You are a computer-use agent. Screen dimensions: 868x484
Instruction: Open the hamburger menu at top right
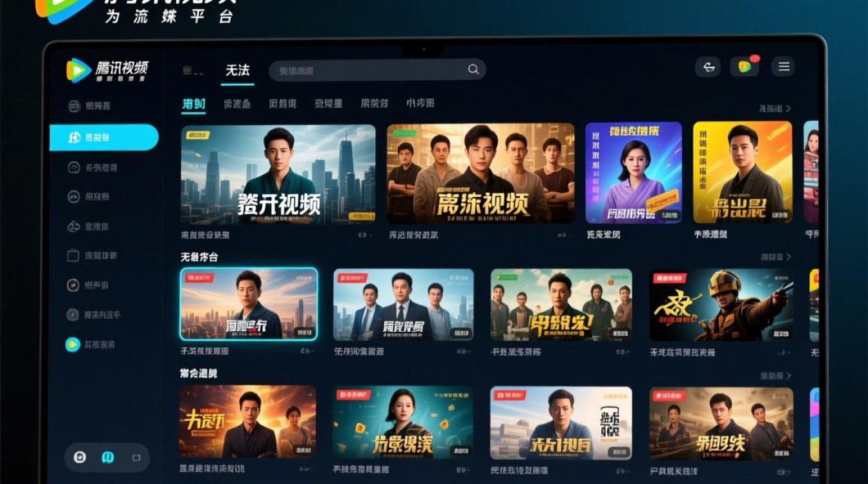pyautogui.click(x=784, y=66)
